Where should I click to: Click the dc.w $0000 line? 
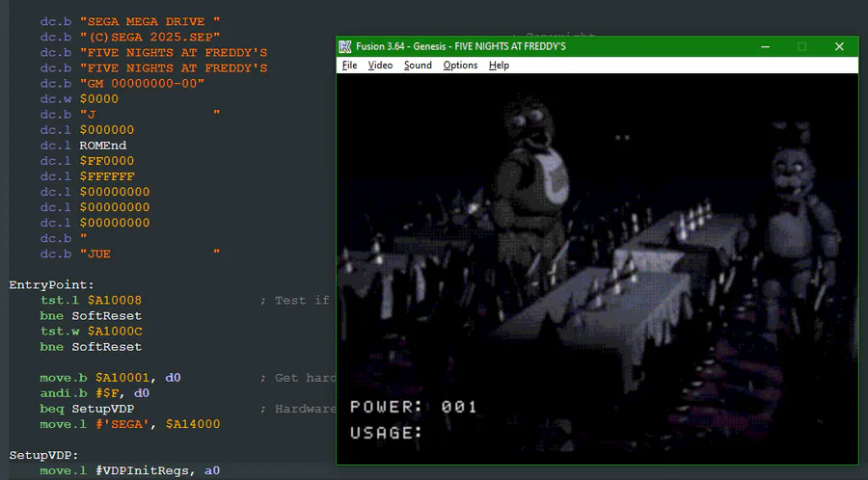tap(79, 99)
